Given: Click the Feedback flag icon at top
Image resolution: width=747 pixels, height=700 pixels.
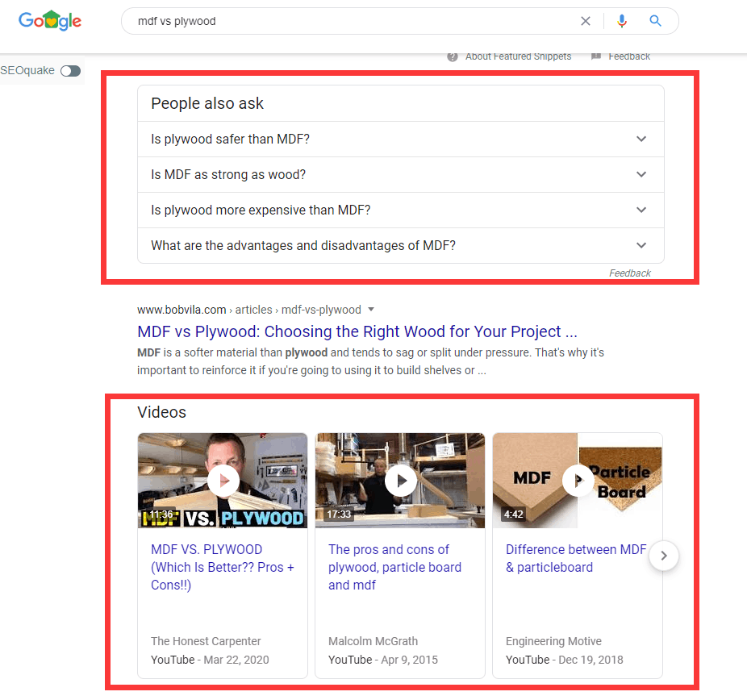Looking at the screenshot, I should pyautogui.click(x=595, y=56).
